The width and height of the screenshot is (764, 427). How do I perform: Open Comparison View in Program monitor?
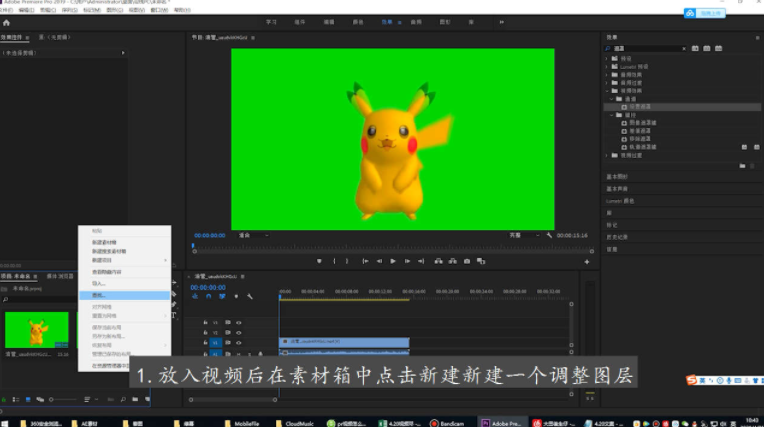tap(481, 261)
